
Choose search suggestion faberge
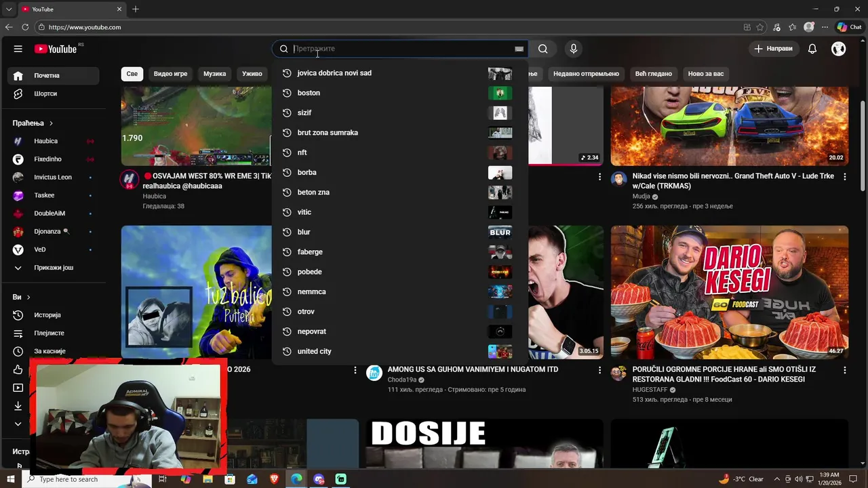point(399,252)
